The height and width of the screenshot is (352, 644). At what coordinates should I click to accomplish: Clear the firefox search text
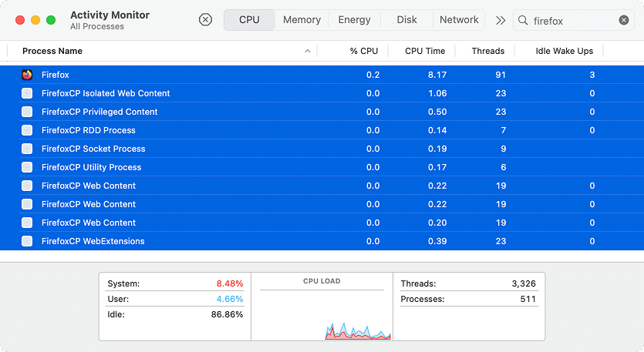click(x=623, y=20)
